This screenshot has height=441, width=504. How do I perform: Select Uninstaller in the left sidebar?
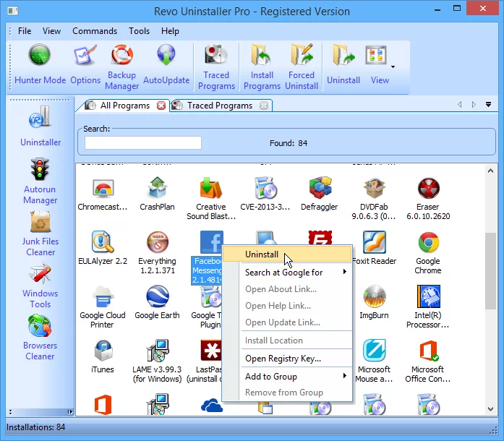[x=40, y=126]
